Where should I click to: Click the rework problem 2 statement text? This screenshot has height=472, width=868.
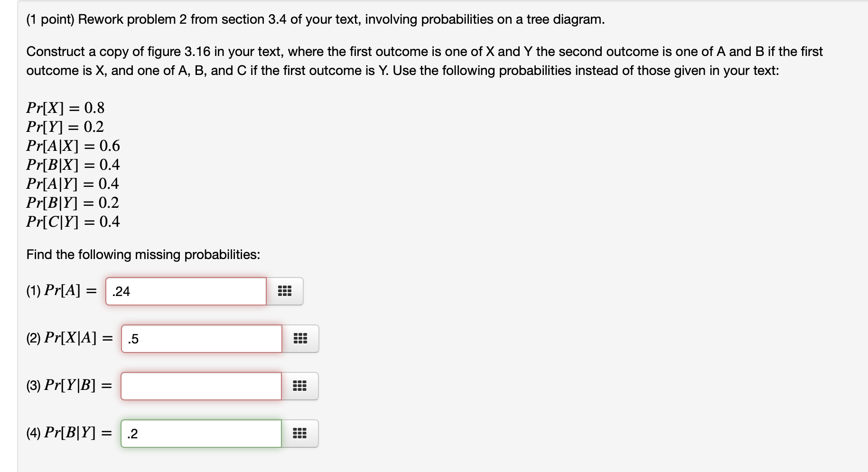(x=315, y=19)
